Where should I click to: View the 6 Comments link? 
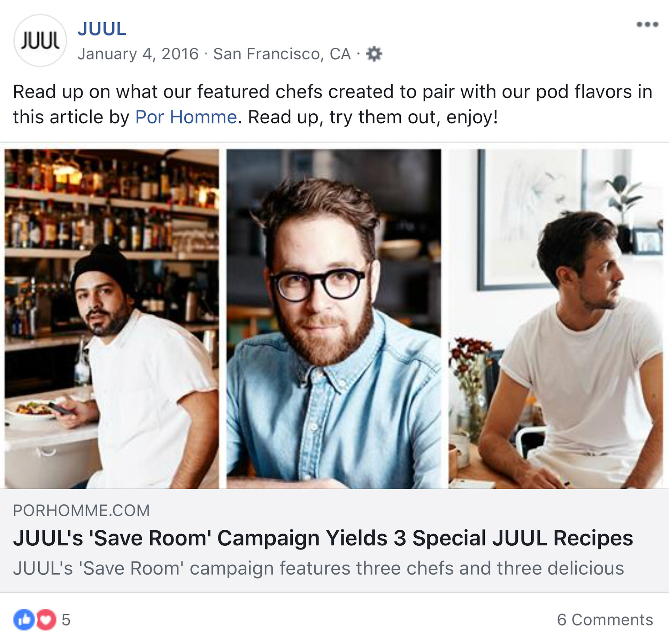pos(605,620)
